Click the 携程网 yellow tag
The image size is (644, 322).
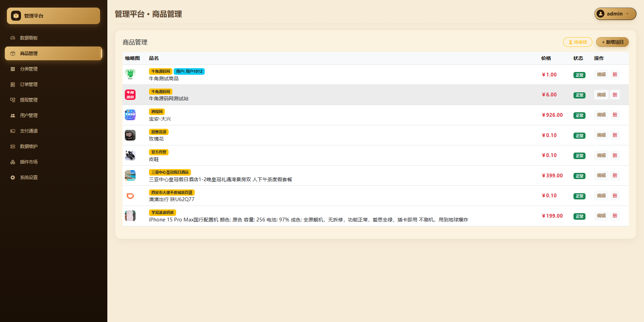(157, 112)
